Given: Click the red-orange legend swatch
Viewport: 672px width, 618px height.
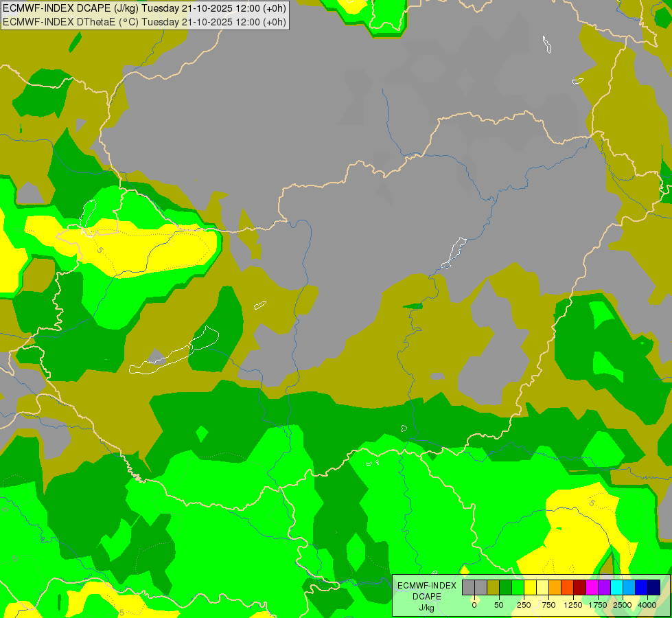Looking at the screenshot, I should point(568,587).
